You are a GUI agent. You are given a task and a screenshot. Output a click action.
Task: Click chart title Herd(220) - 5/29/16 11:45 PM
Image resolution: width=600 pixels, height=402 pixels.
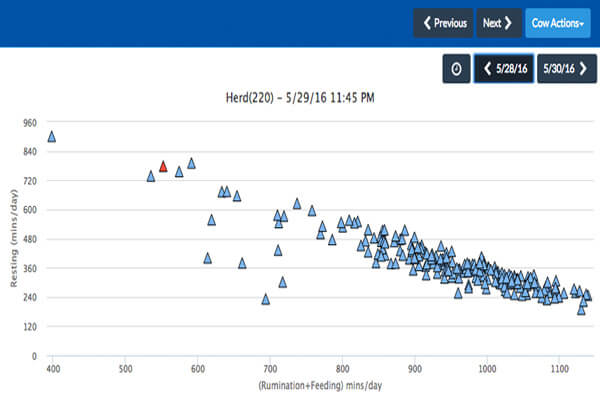point(300,98)
